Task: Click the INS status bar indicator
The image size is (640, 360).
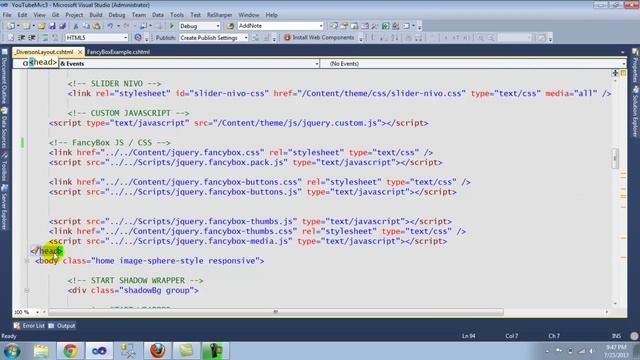Action: click(x=616, y=336)
